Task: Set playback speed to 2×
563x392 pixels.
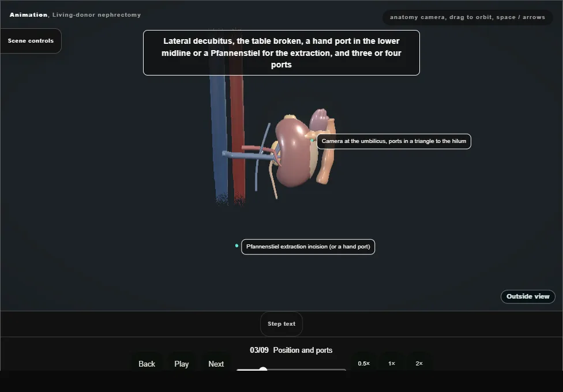Action: [419, 363]
